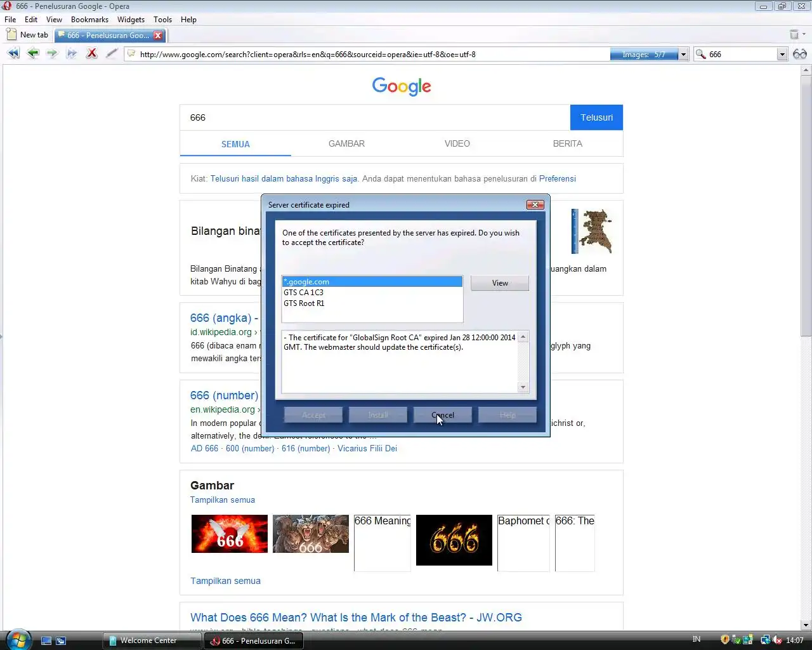Click the glasses view icon
812x650 pixels.
(x=800, y=54)
